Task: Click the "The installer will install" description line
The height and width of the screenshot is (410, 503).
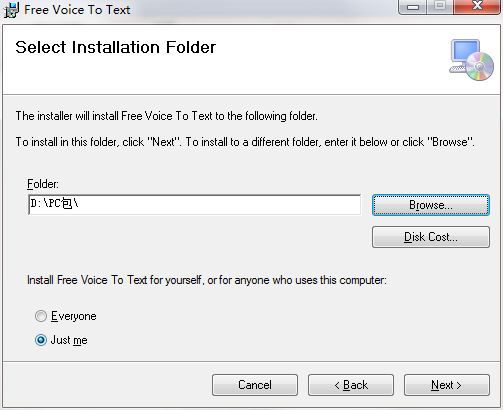Action: click(x=166, y=116)
